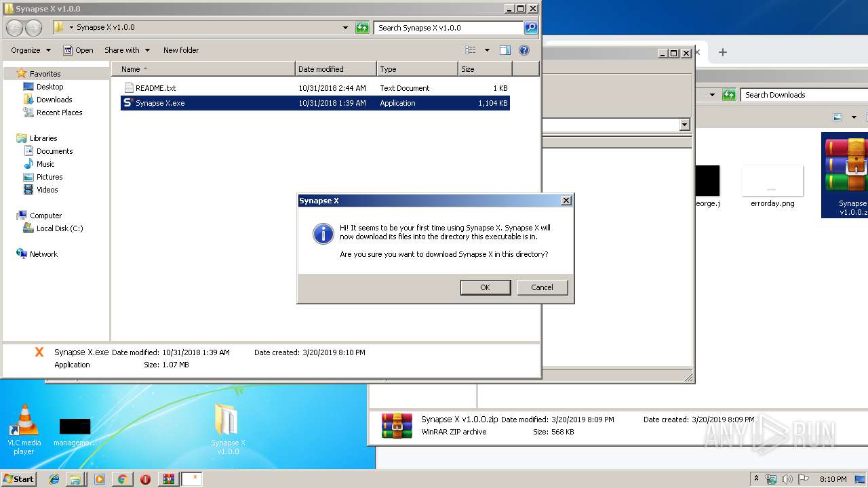Click the Action Center flag icon
Image resolution: width=868 pixels, height=488 pixels.
tap(804, 479)
